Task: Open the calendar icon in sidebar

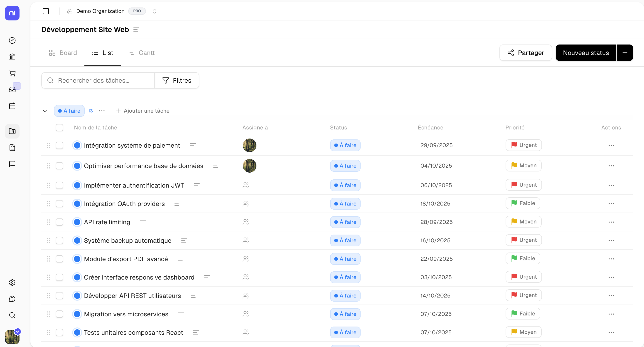Action: click(x=12, y=106)
